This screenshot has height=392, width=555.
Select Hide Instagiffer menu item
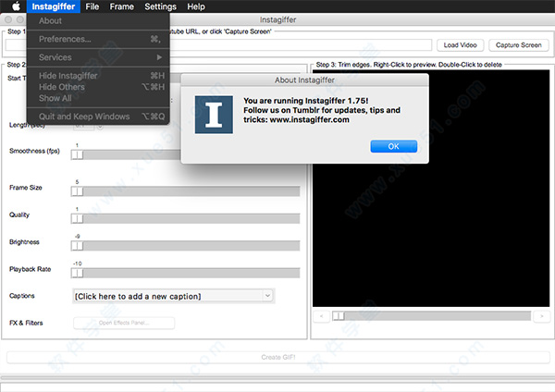coord(98,76)
